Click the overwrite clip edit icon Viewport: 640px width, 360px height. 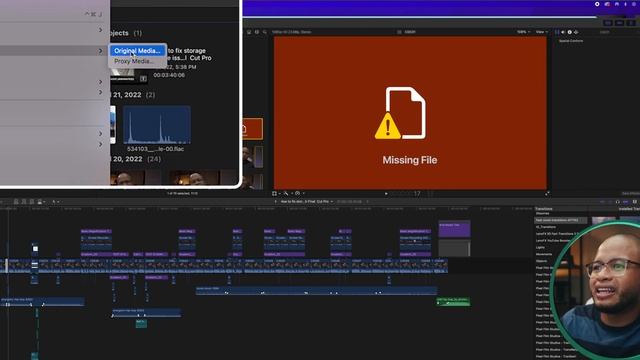click(40, 202)
